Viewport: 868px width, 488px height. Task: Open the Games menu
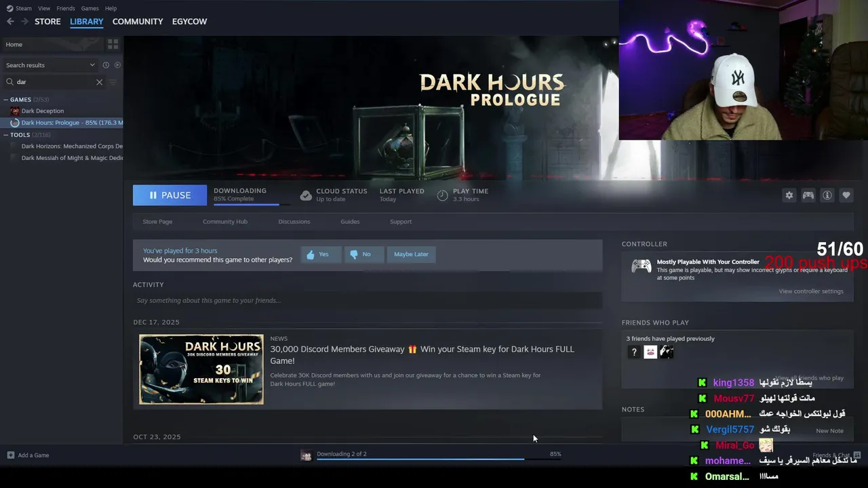tap(90, 8)
